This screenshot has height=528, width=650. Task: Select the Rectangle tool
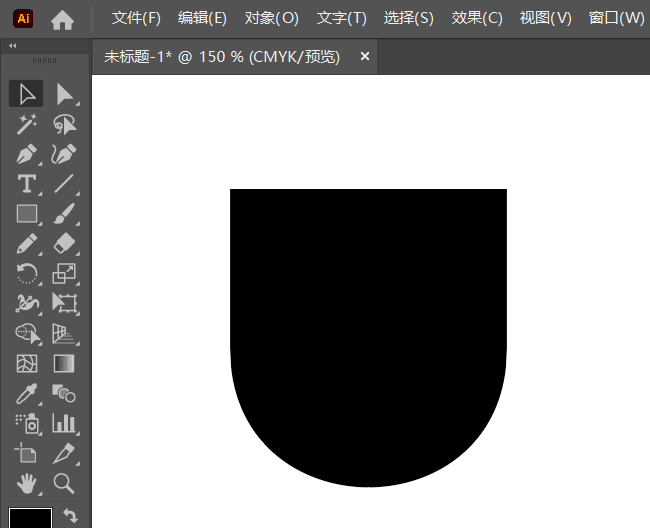[x=27, y=213]
